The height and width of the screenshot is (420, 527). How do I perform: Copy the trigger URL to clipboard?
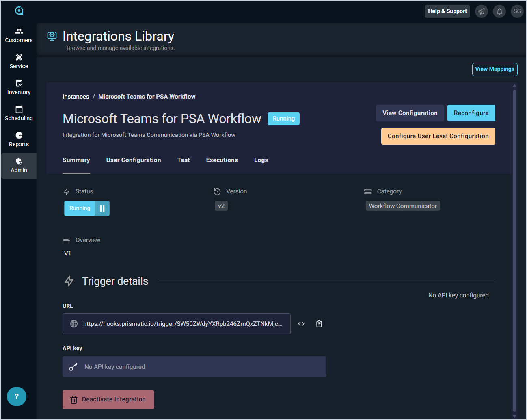(319, 324)
